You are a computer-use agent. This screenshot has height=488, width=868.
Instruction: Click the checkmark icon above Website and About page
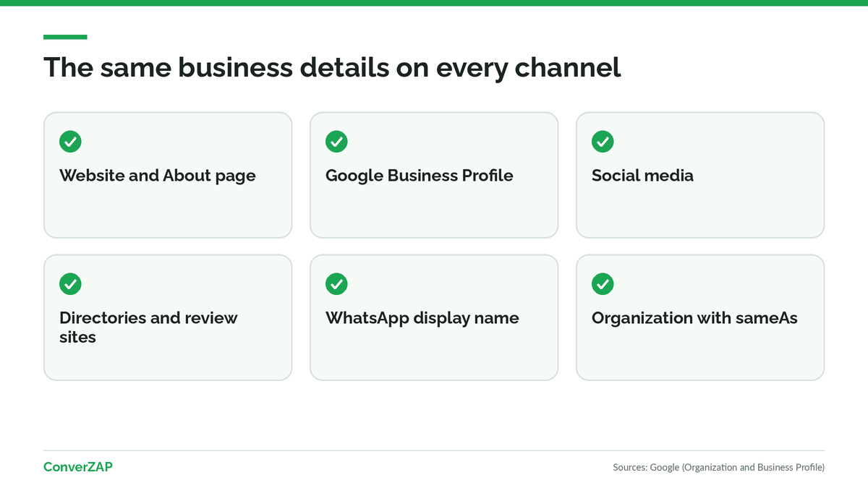point(70,142)
